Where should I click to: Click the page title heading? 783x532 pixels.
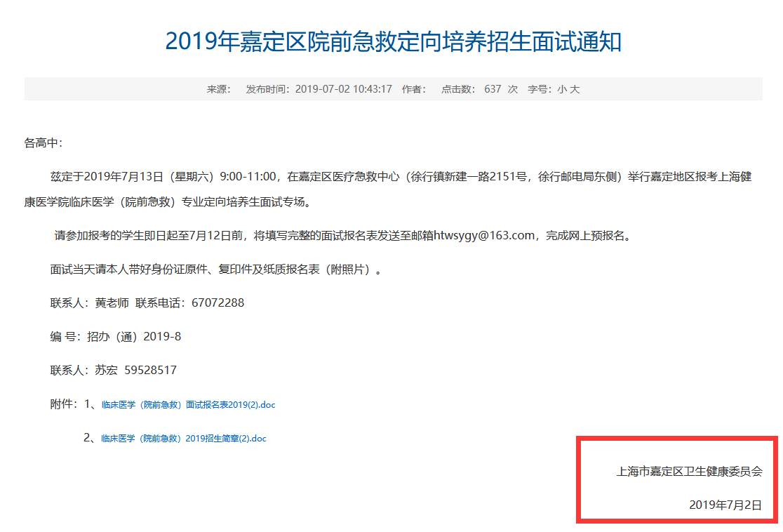click(x=393, y=41)
